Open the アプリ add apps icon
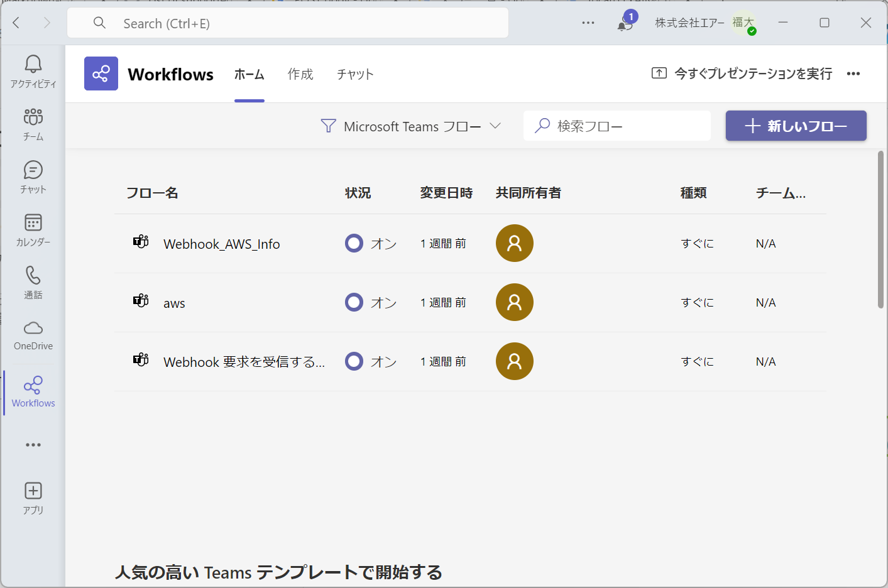 point(33,499)
